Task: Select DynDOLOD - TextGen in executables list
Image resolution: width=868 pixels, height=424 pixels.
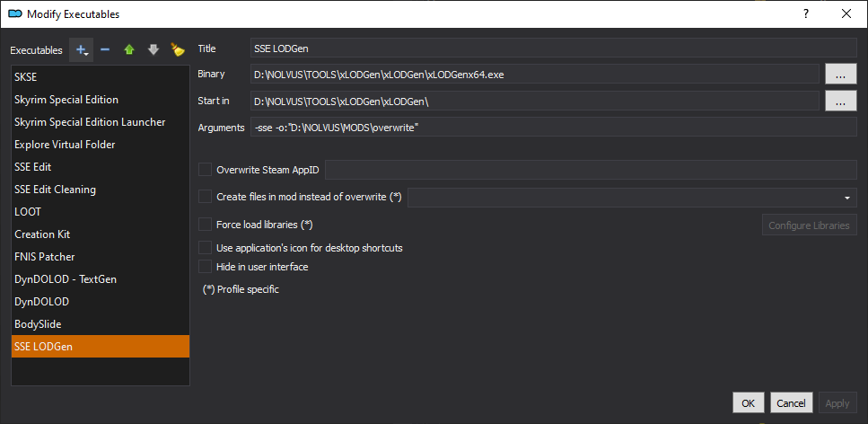Action: click(101, 279)
